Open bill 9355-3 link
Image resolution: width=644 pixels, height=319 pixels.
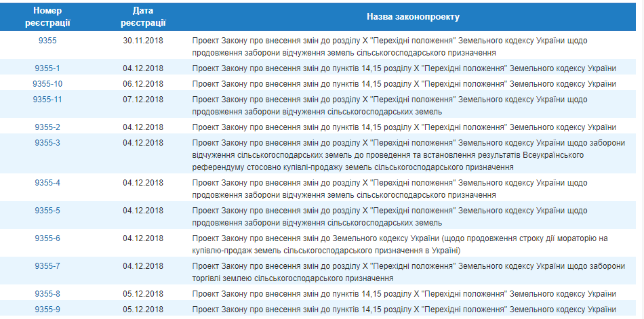coord(47,144)
